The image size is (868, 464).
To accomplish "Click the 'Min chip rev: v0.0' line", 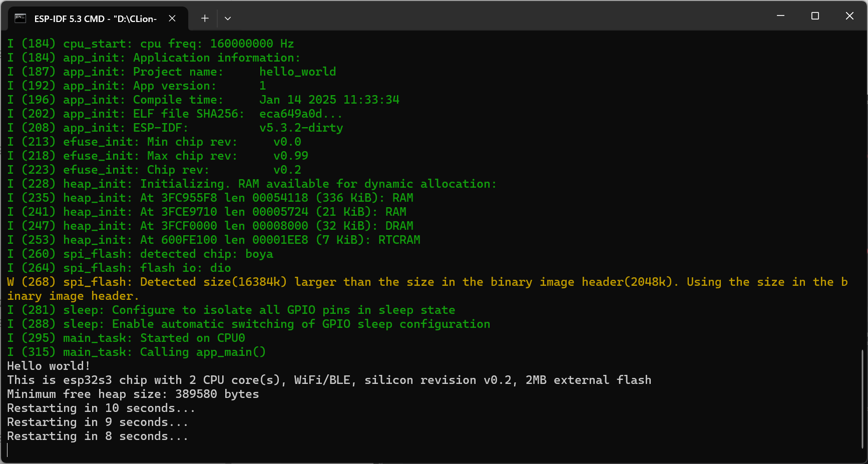I will click(x=154, y=142).
